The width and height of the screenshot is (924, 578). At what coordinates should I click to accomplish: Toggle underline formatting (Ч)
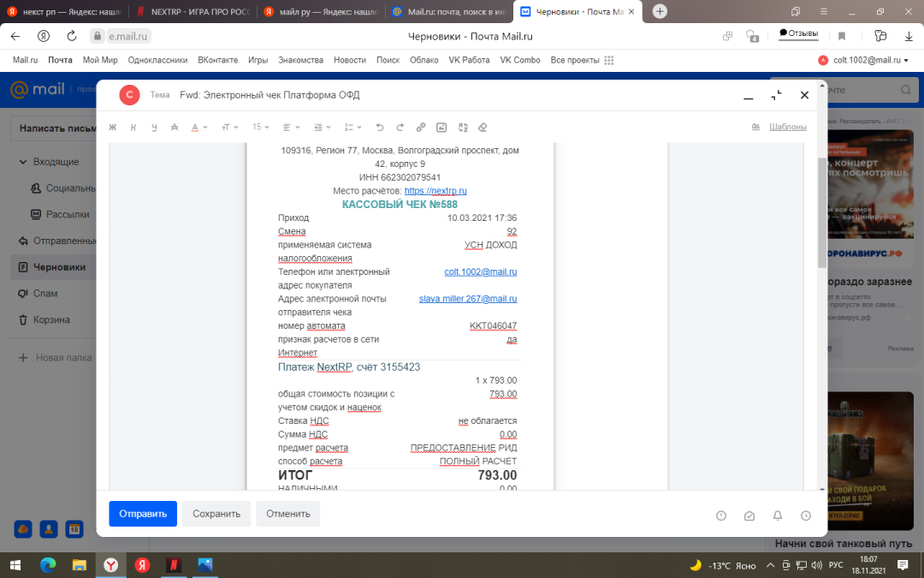click(x=154, y=127)
